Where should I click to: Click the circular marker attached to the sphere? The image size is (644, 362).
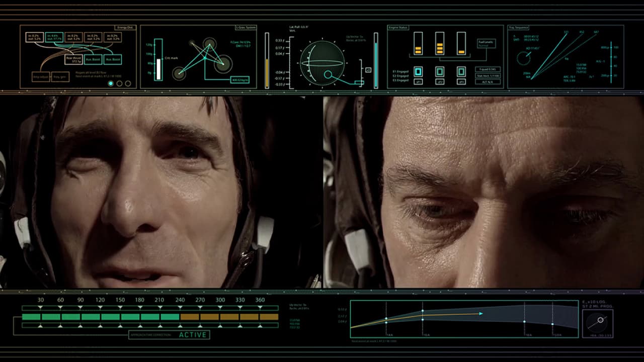(x=328, y=75)
